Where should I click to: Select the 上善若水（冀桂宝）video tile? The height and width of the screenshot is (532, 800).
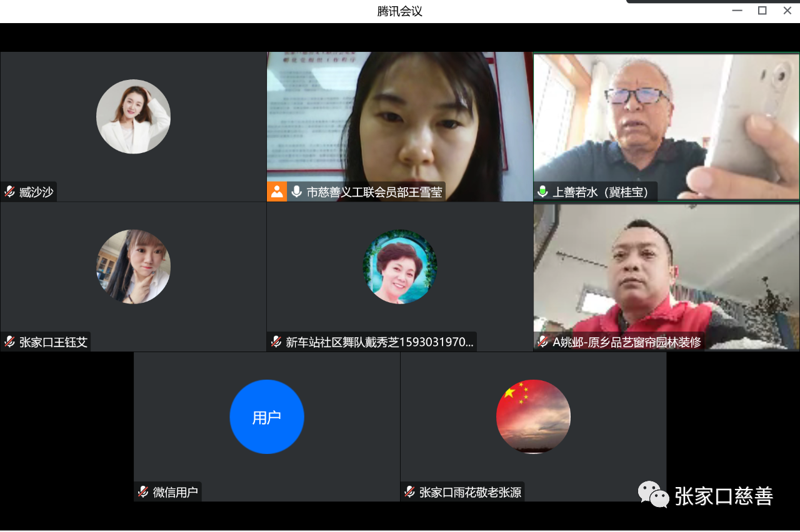click(x=666, y=119)
